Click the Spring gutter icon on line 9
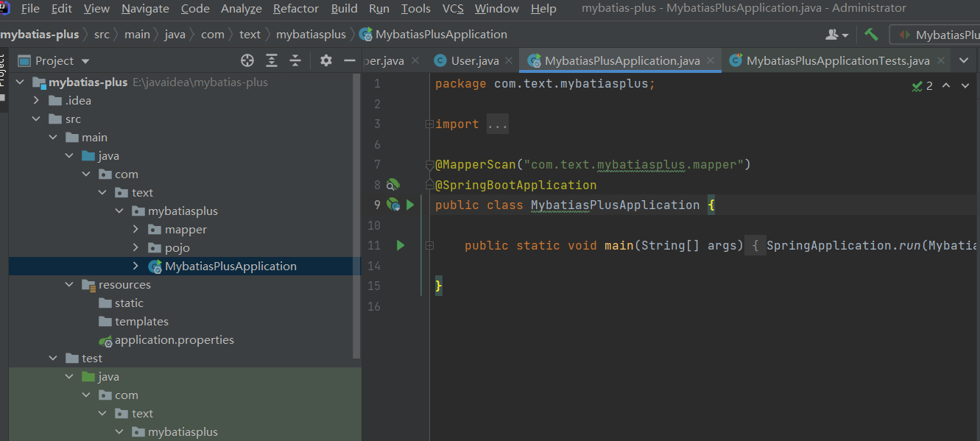Image resolution: width=980 pixels, height=441 pixels. (x=393, y=205)
